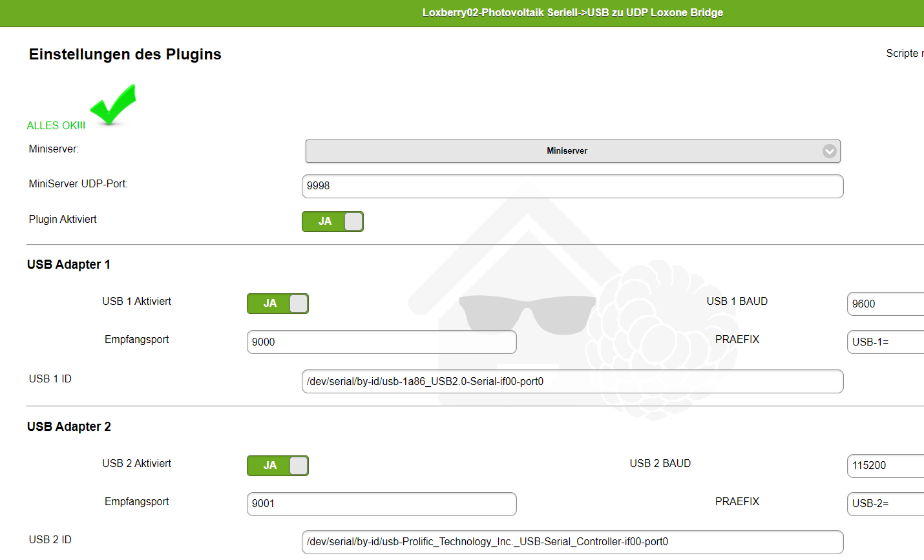Click the 'USB 2 ID' label
The width and height of the screenshot is (924, 560).
click(50, 540)
